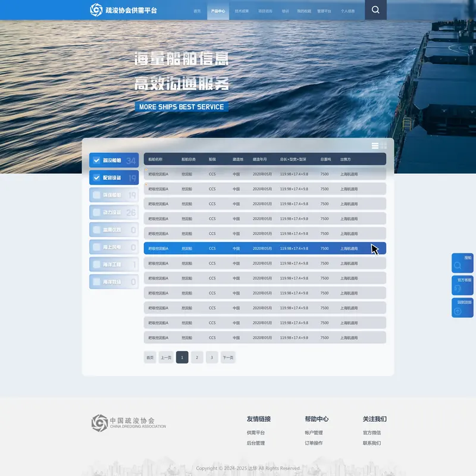
Task: Open the 官方客服 headset floating button
Action: point(462,286)
